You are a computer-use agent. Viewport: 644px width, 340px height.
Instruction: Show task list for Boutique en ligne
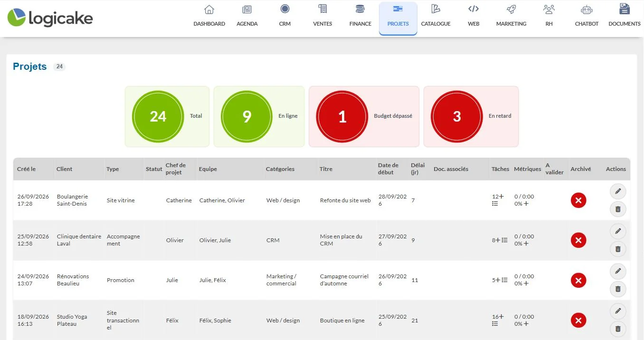[x=495, y=324]
